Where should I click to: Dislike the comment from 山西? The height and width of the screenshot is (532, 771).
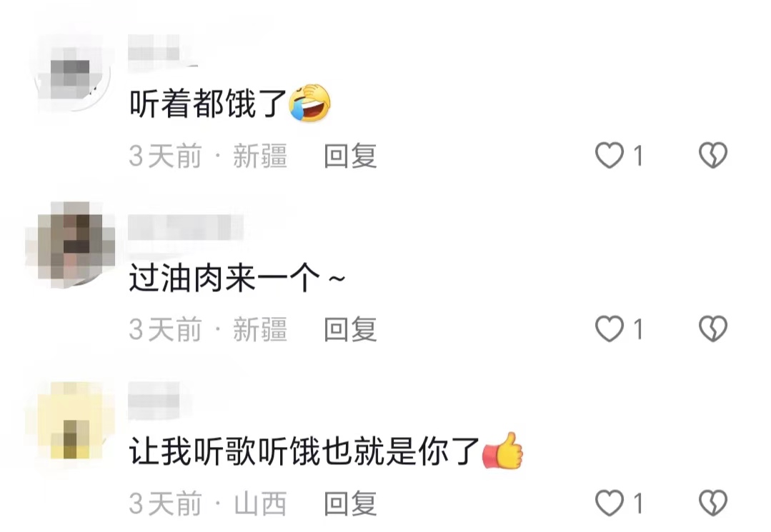(x=713, y=503)
